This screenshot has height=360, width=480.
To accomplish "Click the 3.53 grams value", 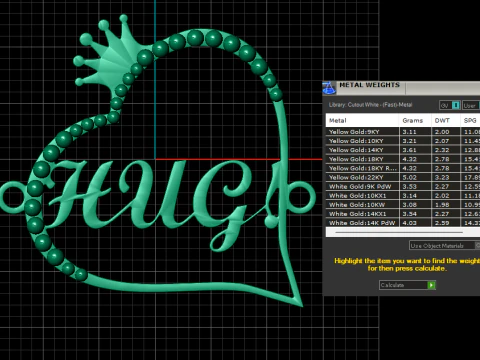I will click(x=409, y=186).
